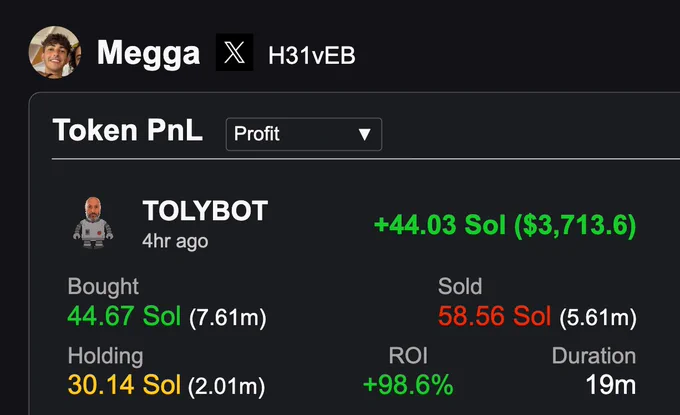
Task: Open the Profit sort dropdown
Action: pos(304,134)
